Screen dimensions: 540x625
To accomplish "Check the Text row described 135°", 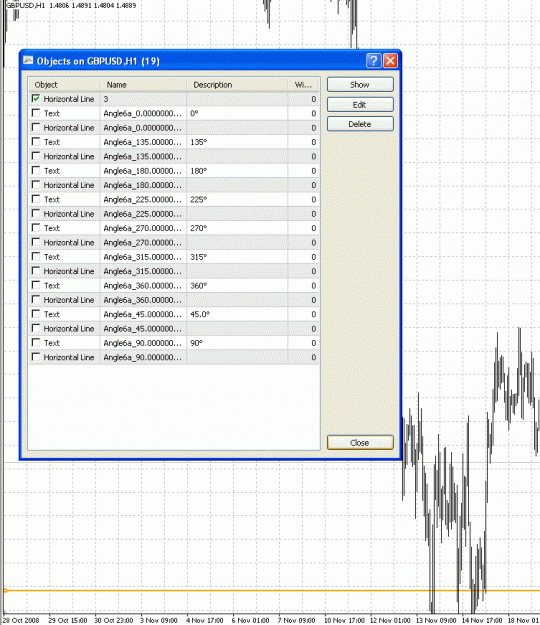I will [x=36, y=142].
